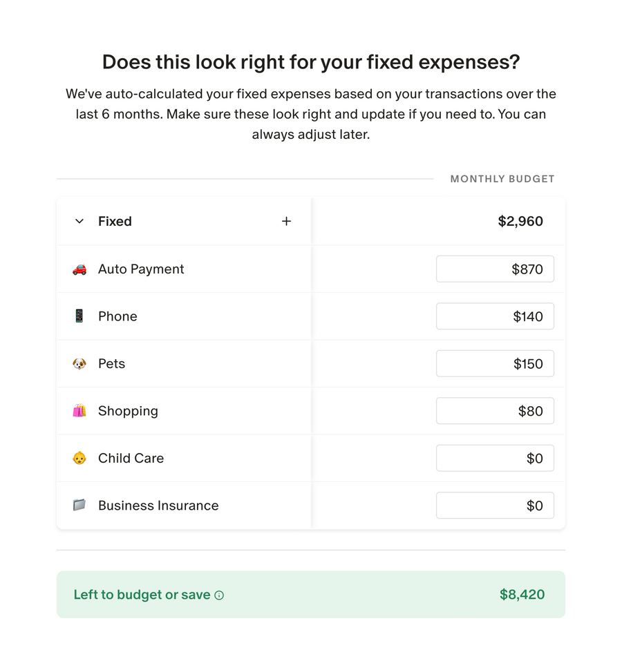This screenshot has height=672, width=622.
Task: Collapse the Fixed category section
Action: pyautogui.click(x=79, y=221)
